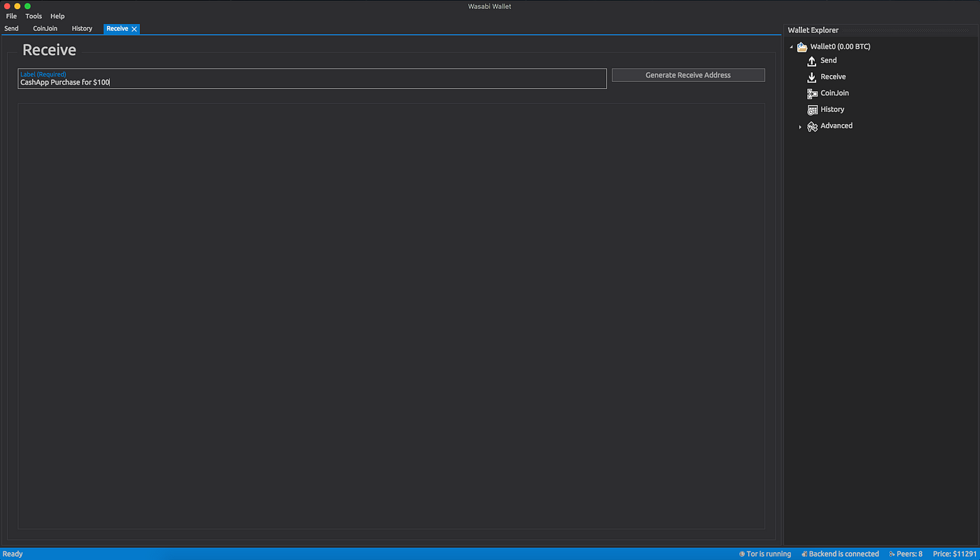Viewport: 980px width, 560px height.
Task: Open History from Wallet Explorer tree
Action: point(832,109)
